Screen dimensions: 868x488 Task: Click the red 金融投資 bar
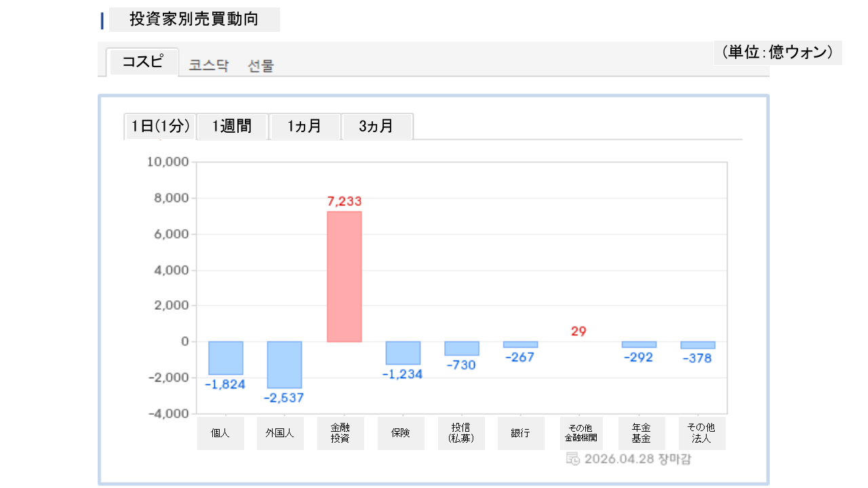[x=344, y=277]
